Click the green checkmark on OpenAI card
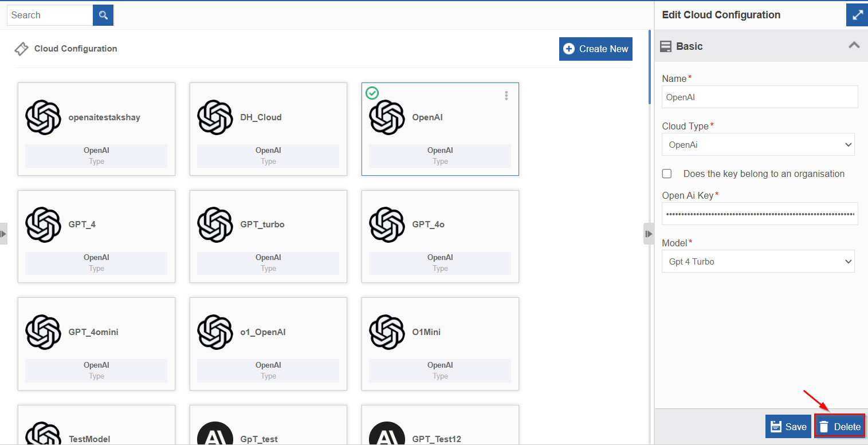 click(372, 93)
